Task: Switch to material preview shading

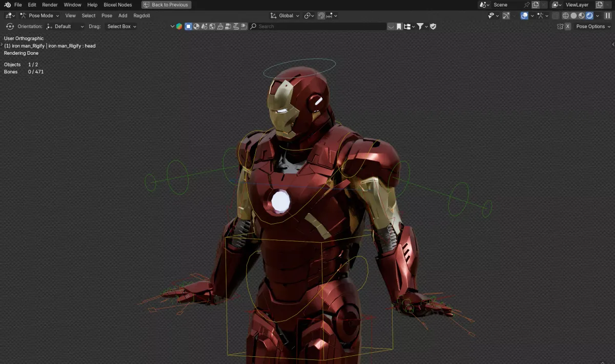Action: [582, 16]
